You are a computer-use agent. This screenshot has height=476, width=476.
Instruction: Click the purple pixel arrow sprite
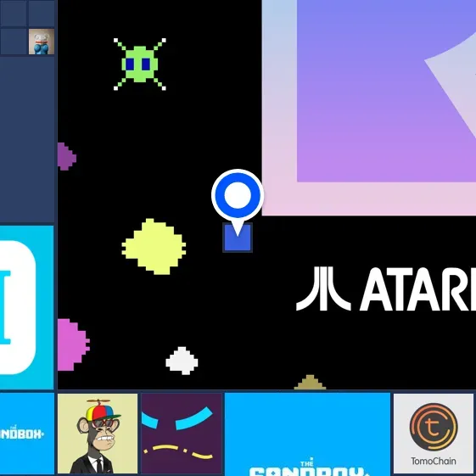pyautogui.click(x=67, y=156)
